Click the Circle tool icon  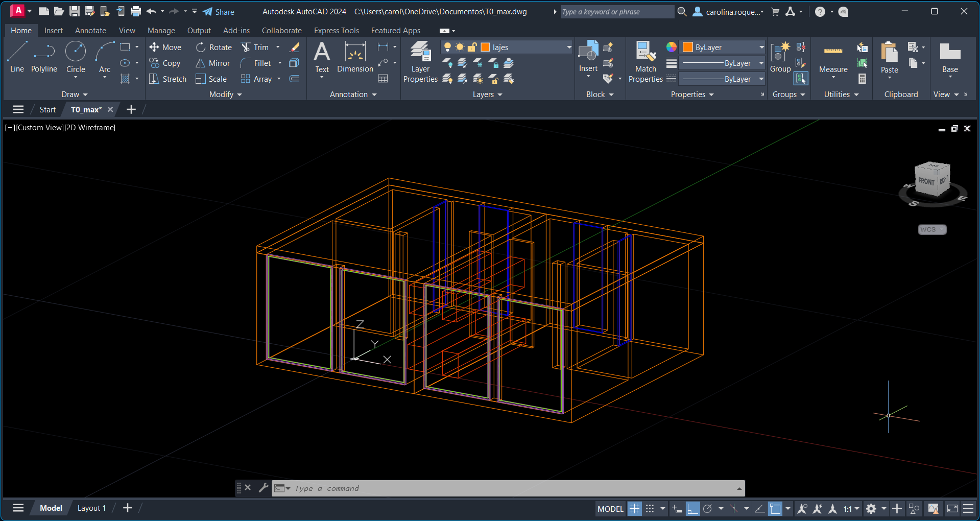[x=76, y=52]
